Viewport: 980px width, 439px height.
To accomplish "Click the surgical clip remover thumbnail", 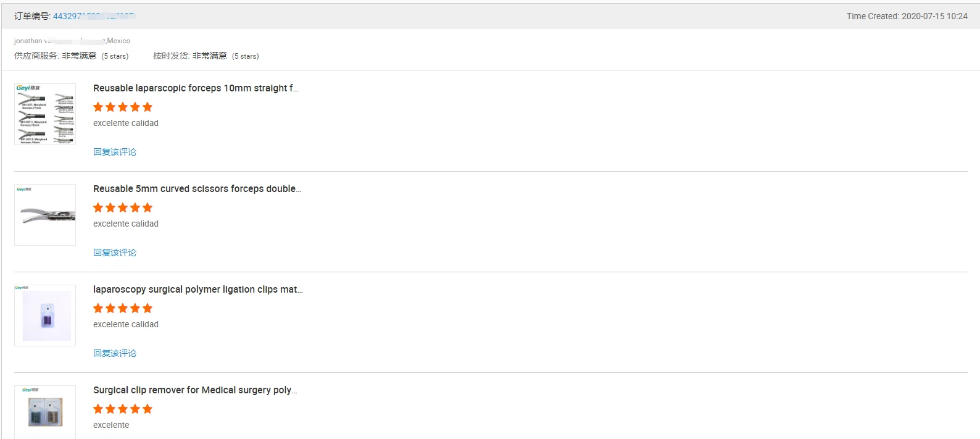I will [45, 412].
